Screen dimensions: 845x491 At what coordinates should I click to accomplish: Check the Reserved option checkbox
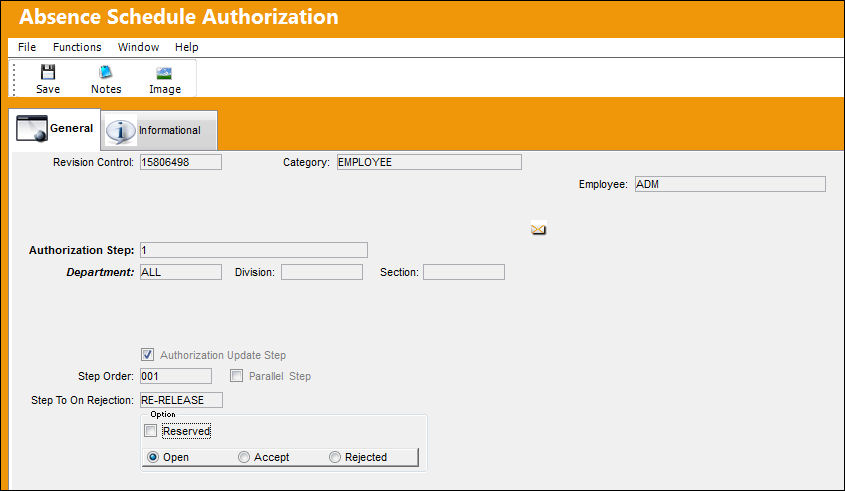point(150,431)
